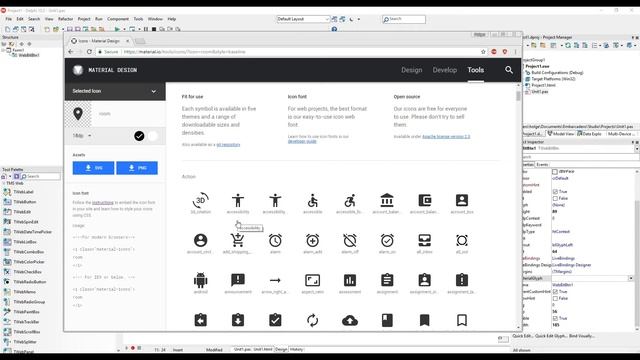Open the MaterialGlyph property dropdown
Image resolution: width=640 pixels, height=360 pixels.
pos(631,278)
